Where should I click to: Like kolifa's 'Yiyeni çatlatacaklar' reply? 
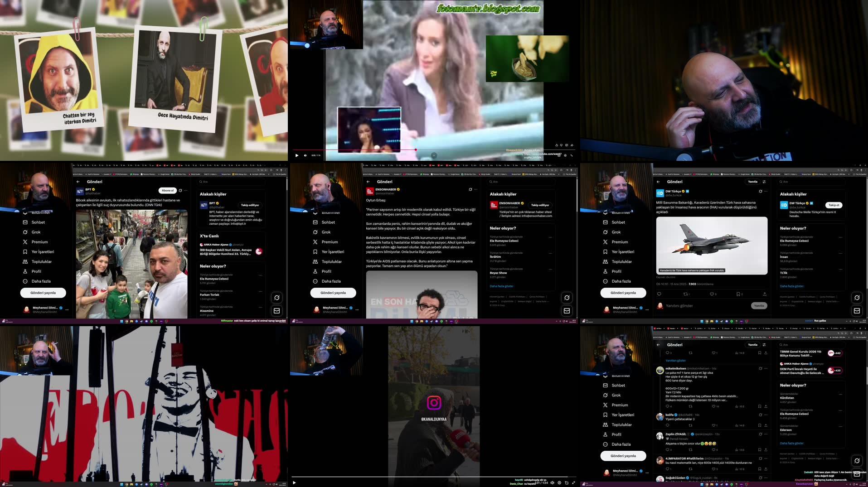pos(714,426)
